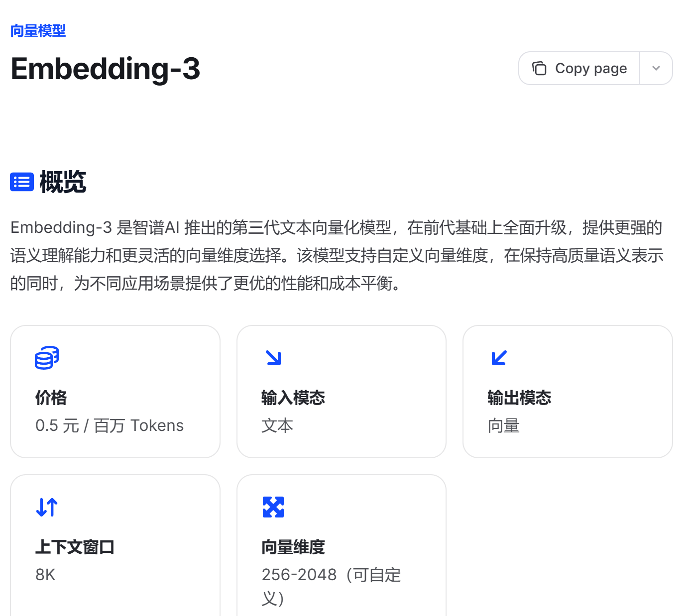693x616 pixels.
Task: Select the 上下文窗口 card heading
Action: pos(75,547)
